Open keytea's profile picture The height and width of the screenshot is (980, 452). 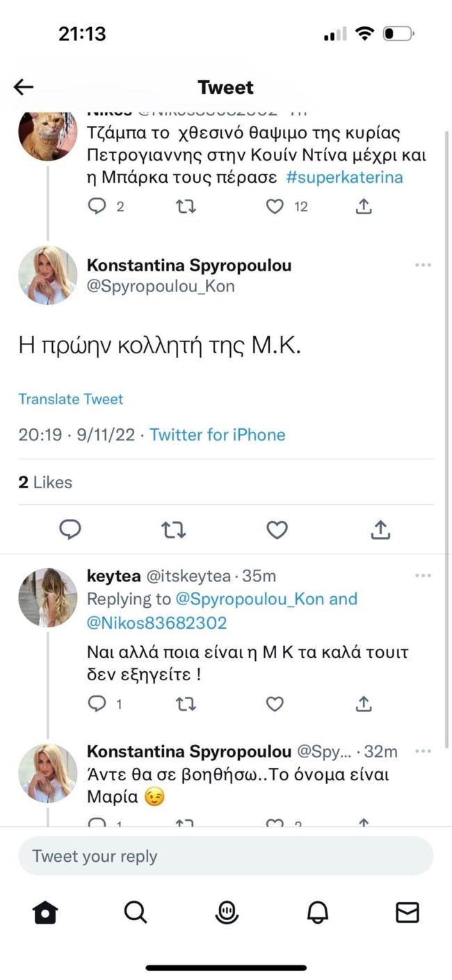pos(47,597)
